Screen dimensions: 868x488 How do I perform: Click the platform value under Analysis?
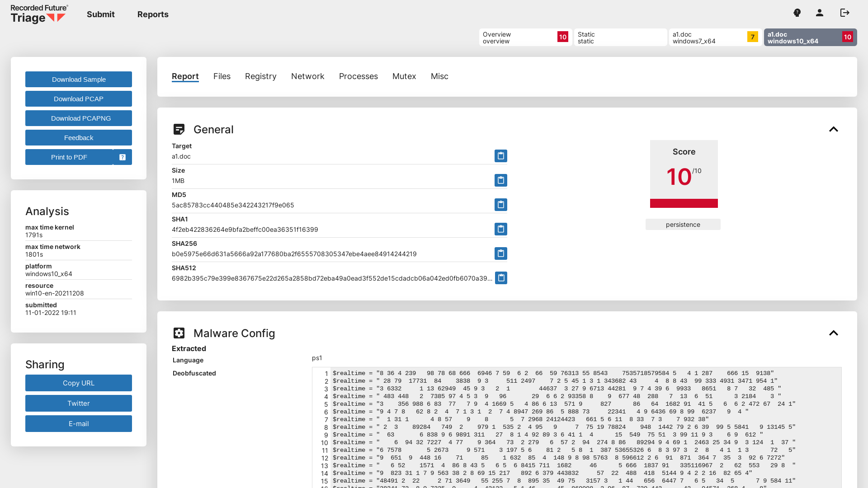(49, 274)
